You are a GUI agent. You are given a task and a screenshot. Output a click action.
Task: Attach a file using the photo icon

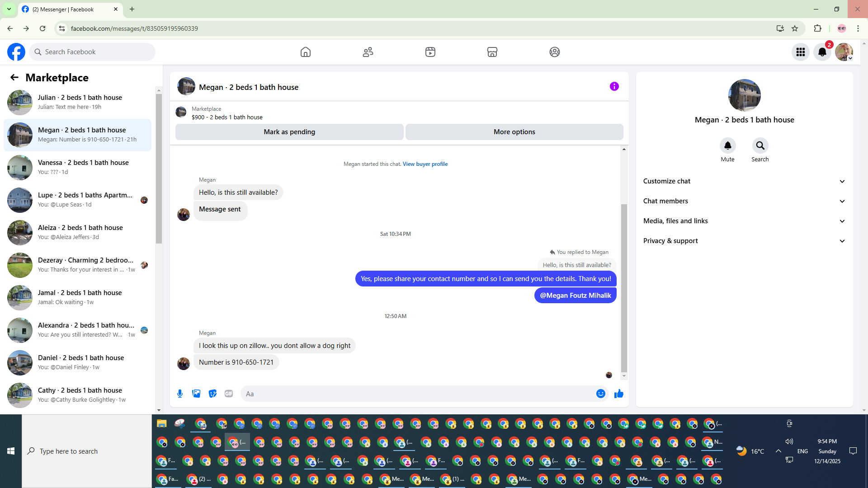pyautogui.click(x=196, y=394)
